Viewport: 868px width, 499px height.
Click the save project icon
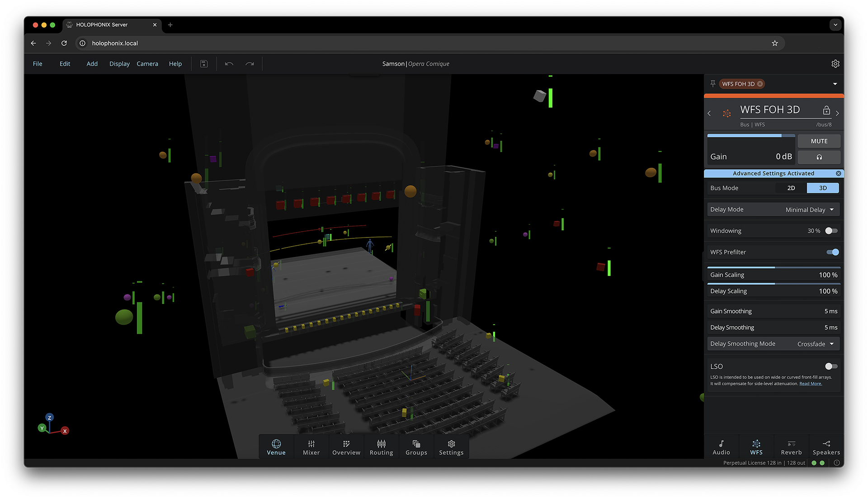[204, 64]
